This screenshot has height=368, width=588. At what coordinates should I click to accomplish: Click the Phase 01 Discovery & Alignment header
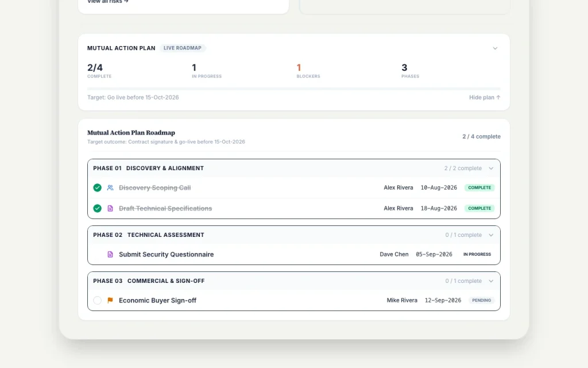[293, 168]
